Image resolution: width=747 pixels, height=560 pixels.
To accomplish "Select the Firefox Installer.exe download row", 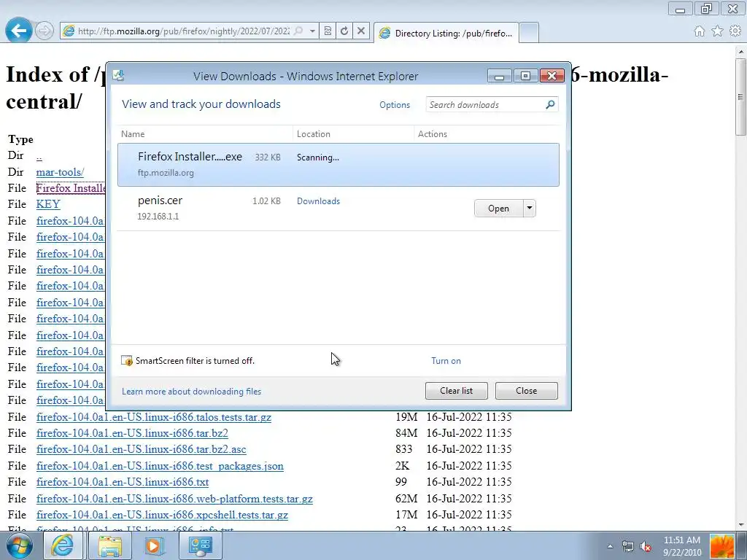I will 338,165.
